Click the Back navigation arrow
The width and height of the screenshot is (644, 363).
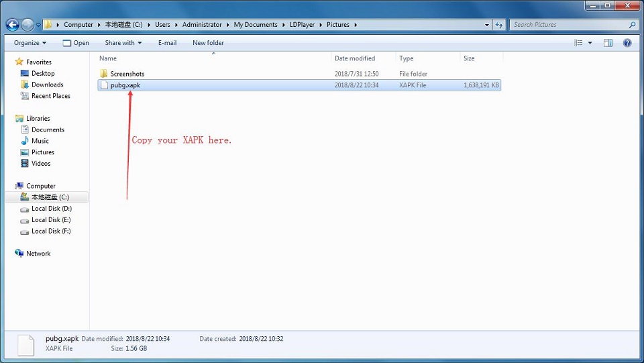(x=12, y=25)
